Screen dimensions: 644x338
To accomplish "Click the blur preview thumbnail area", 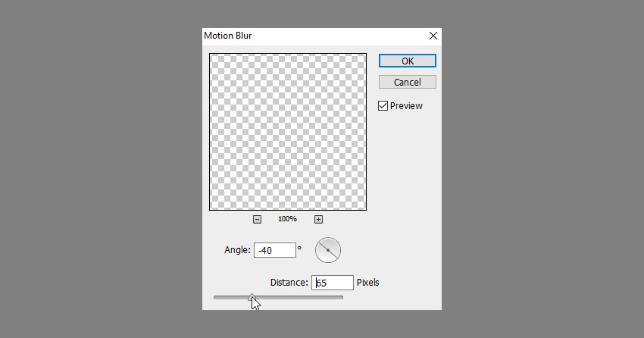I will 288,132.
